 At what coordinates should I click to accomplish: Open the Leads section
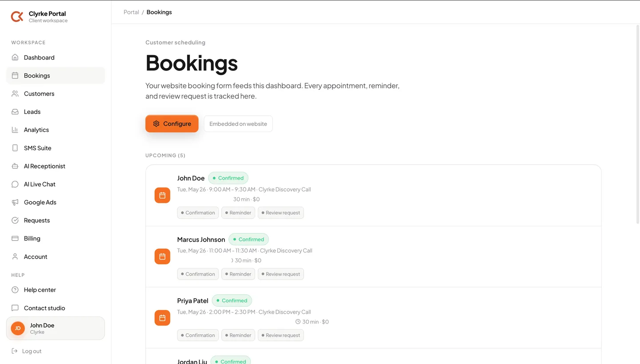56,112
